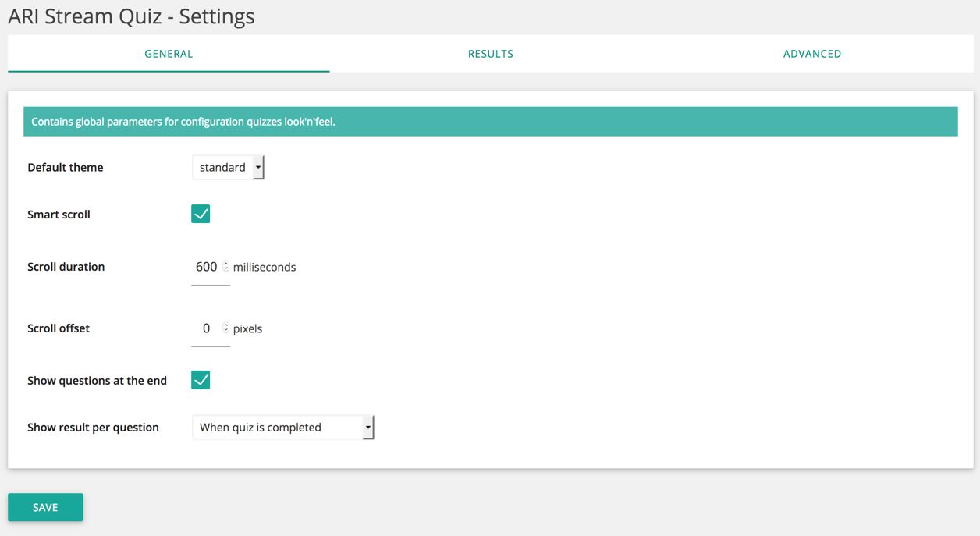Click the 'pixels' unit text
Image resolution: width=980 pixels, height=536 pixels.
[x=247, y=328]
